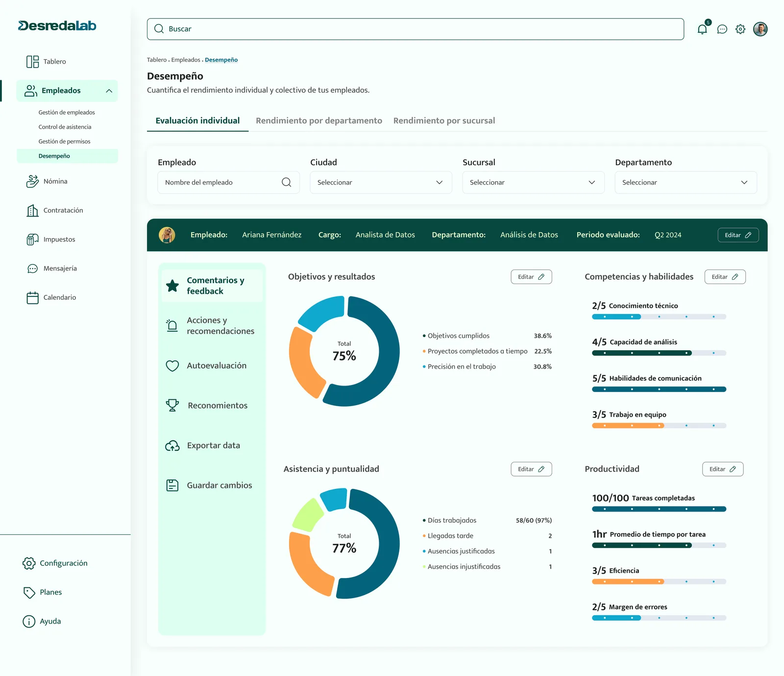The width and height of the screenshot is (784, 676).
Task: Collapse the Empleados menu chevron
Action: tap(109, 91)
